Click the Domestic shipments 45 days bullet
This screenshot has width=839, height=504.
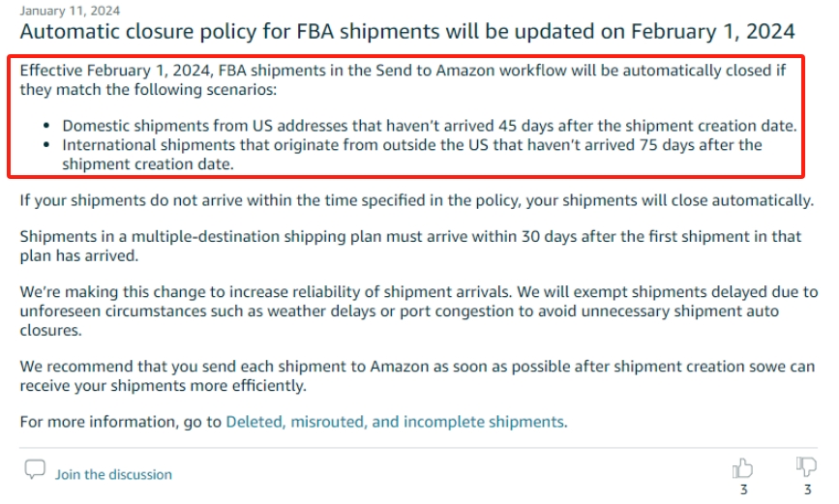tap(430, 126)
